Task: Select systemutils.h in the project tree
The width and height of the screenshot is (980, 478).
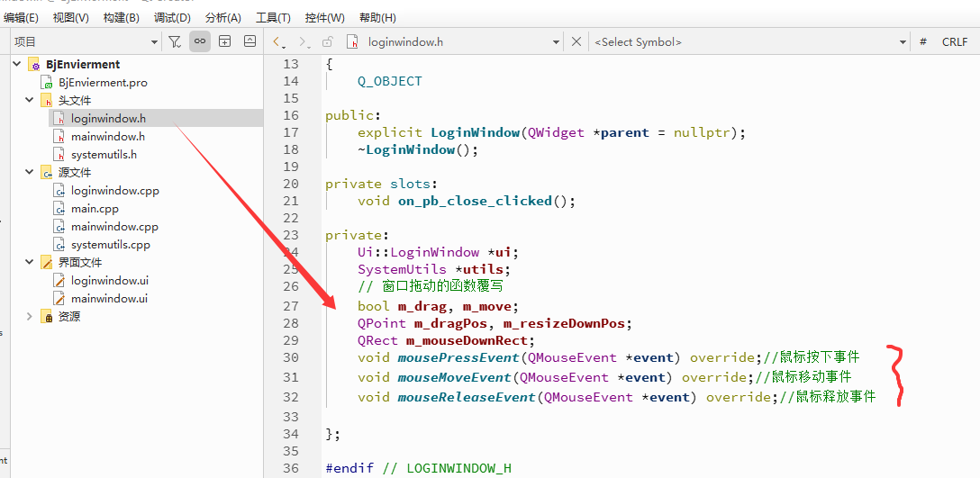Action: pos(104,154)
